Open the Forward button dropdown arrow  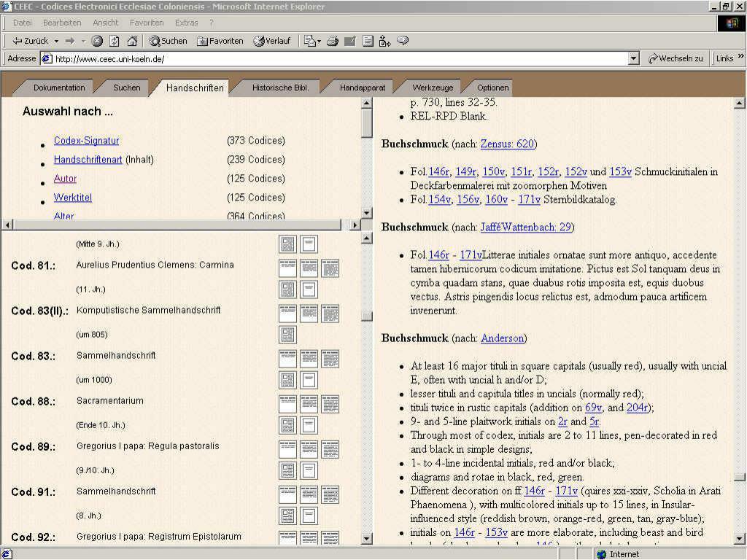click(83, 41)
